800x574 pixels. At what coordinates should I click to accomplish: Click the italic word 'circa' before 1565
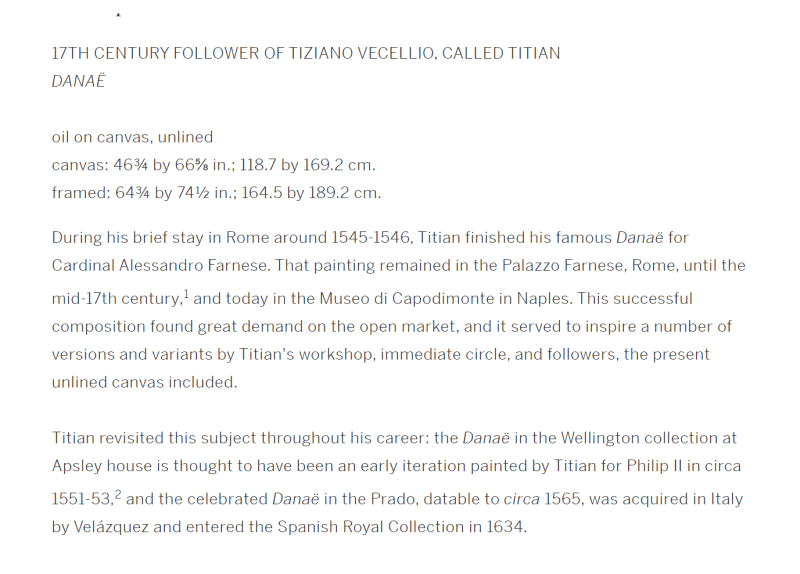tap(521, 499)
